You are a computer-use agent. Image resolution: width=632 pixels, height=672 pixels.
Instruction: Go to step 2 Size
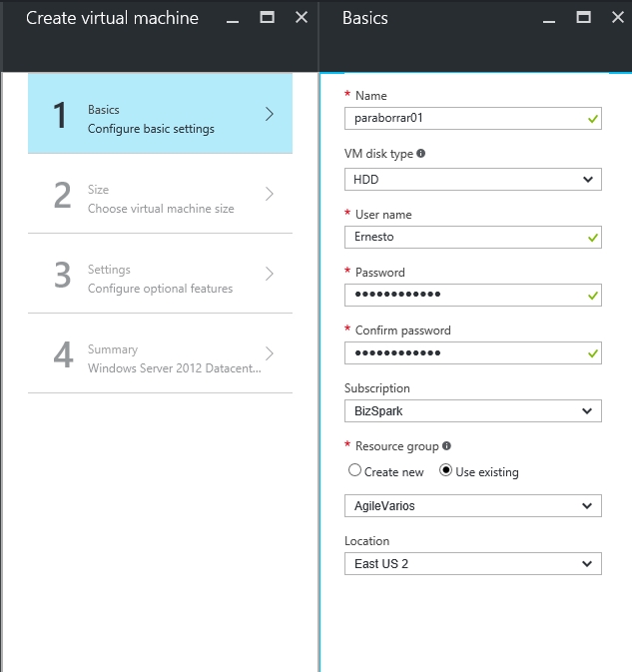click(161, 194)
